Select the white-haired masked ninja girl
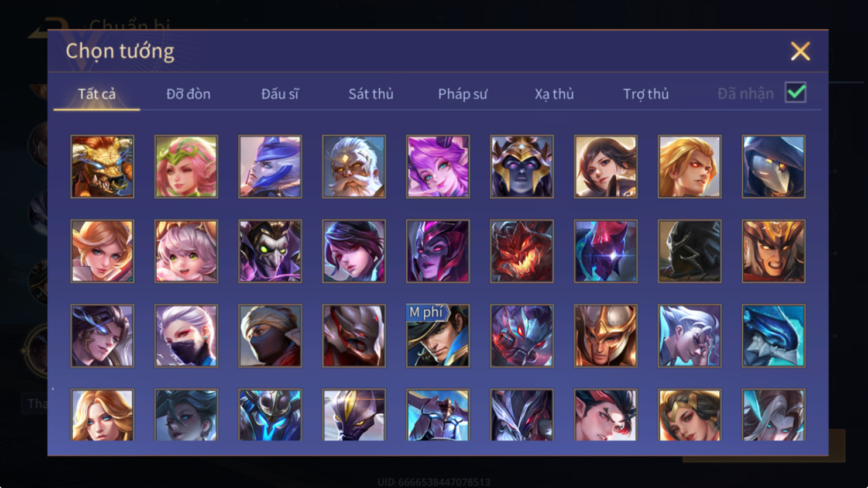 coord(186,336)
